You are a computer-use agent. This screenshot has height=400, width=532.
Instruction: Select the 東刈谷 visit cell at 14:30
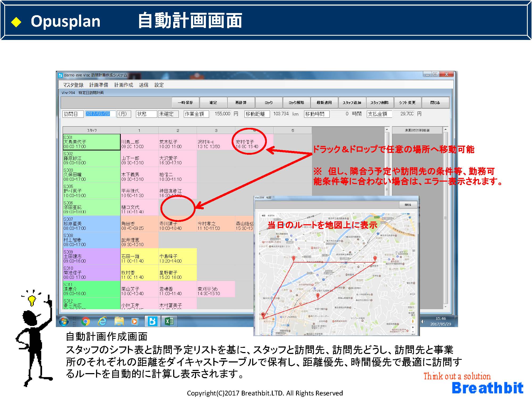(x=216, y=289)
